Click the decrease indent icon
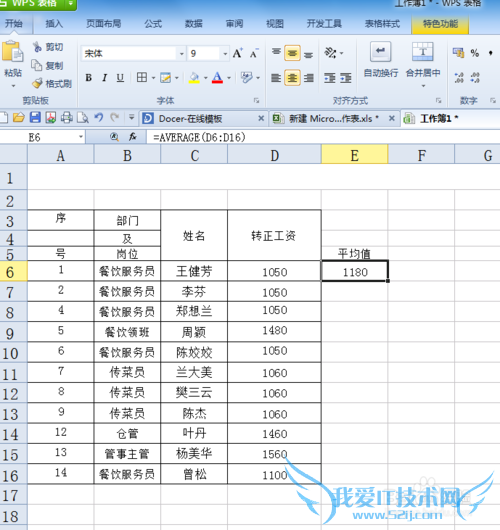Viewport: 500px width, 530px height. (330, 78)
